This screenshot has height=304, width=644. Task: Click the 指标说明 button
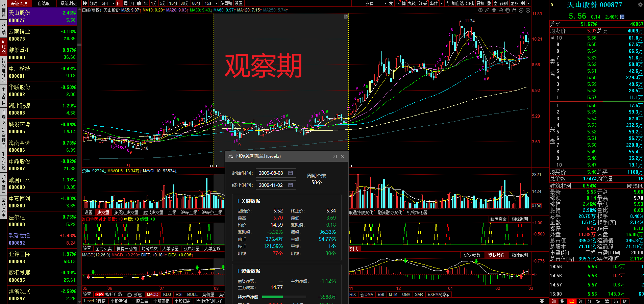[x=520, y=255]
